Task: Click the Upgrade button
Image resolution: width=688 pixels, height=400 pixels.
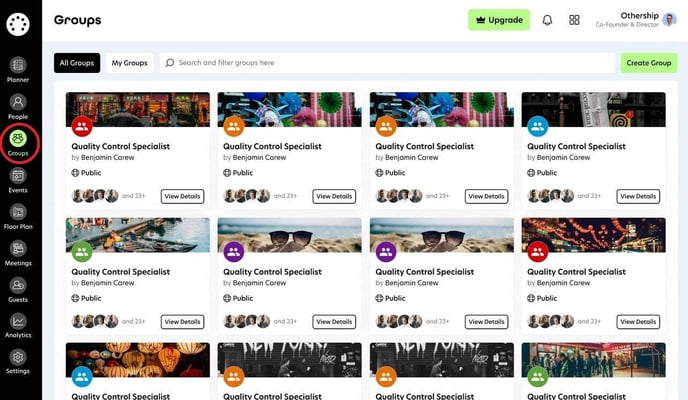Action: [x=499, y=20]
